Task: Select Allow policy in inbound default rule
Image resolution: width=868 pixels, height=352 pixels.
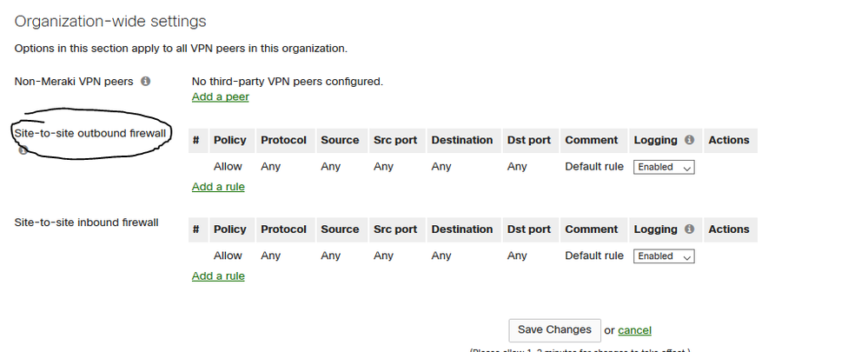Action: coord(228,256)
